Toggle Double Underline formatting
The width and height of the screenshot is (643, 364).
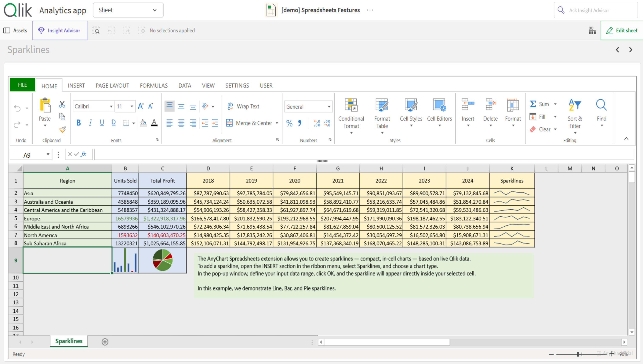(114, 123)
